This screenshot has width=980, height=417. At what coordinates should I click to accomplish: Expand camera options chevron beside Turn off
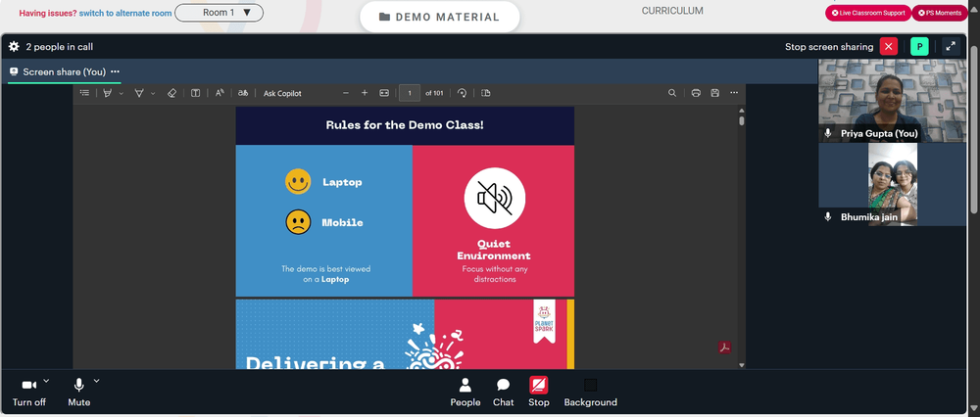coord(46,380)
